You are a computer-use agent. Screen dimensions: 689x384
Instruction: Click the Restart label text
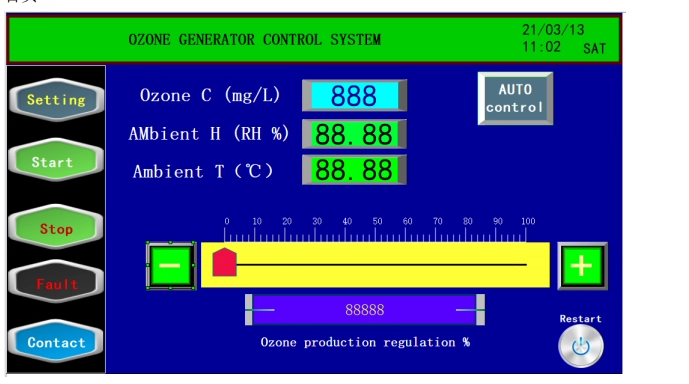tap(580, 319)
